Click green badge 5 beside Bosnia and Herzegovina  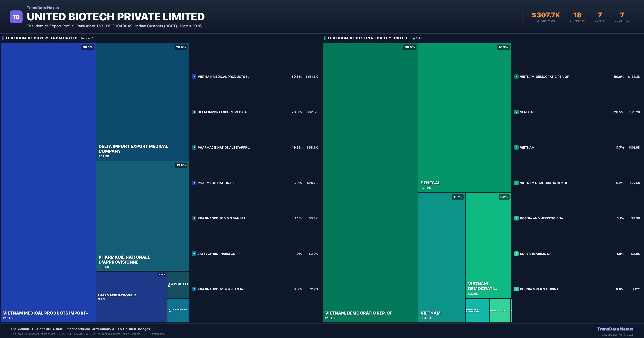pos(516,218)
